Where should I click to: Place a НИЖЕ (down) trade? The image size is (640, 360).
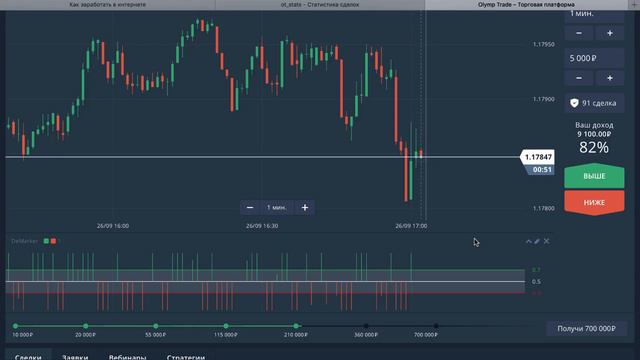(594, 202)
